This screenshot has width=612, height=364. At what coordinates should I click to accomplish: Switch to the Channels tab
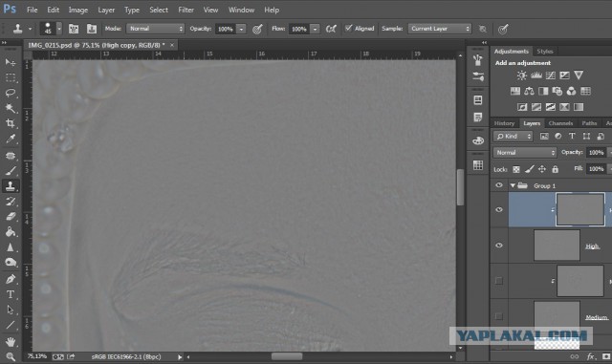click(x=560, y=123)
